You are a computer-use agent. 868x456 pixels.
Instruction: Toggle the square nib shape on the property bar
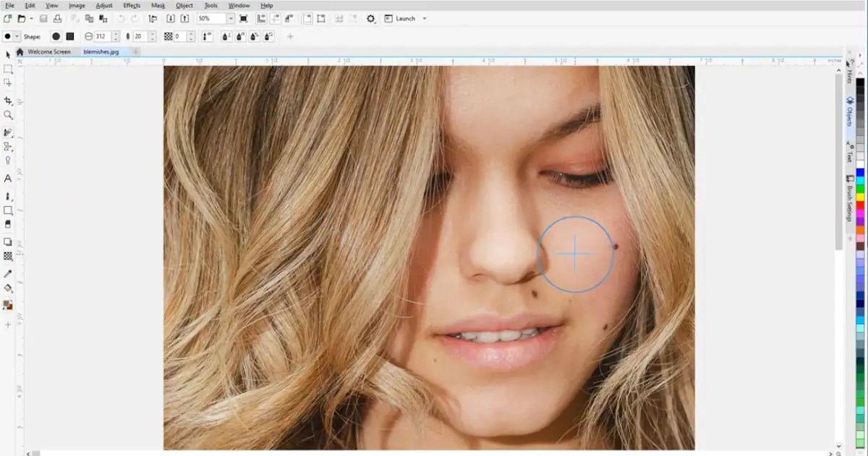(69, 35)
